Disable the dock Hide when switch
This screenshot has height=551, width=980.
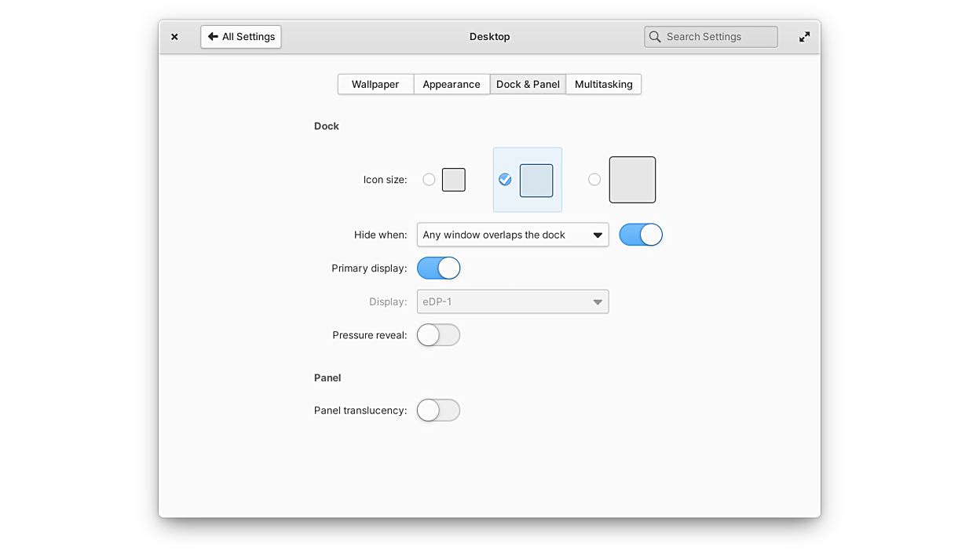[641, 235]
